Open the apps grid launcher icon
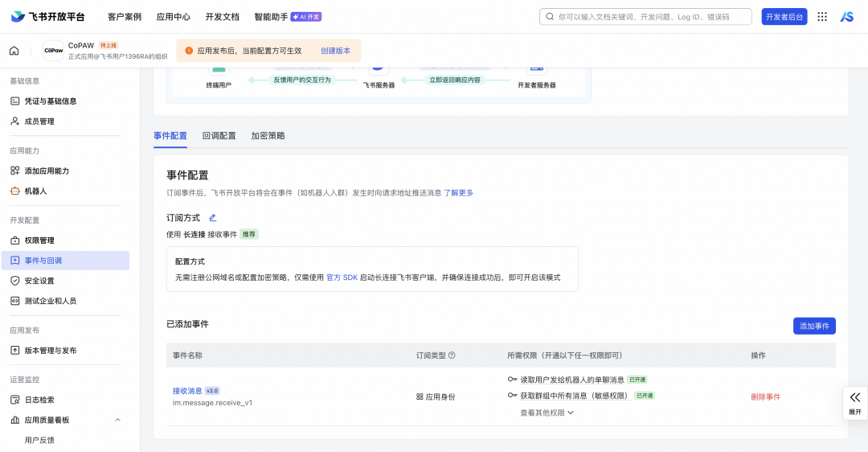This screenshot has width=868, height=452. click(x=822, y=16)
